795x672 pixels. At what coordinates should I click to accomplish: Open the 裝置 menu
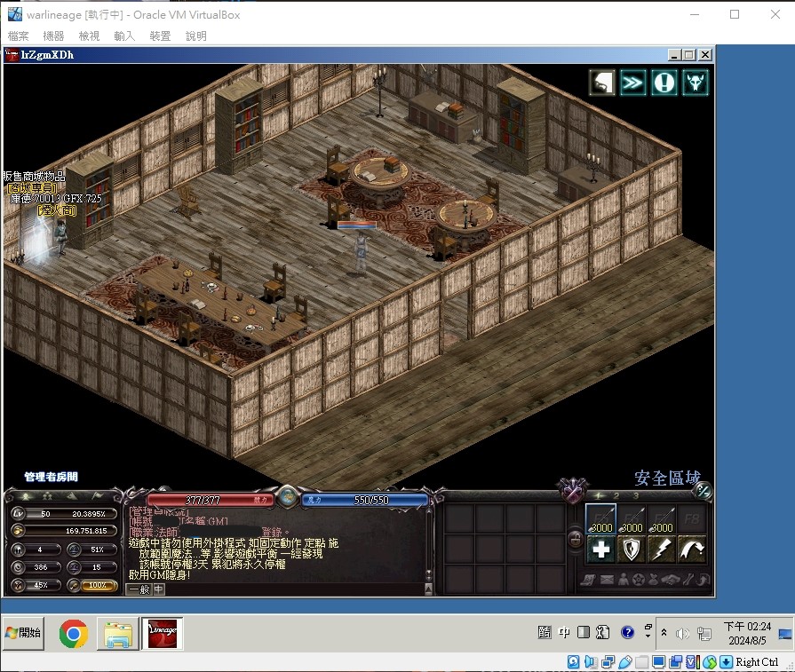point(160,36)
